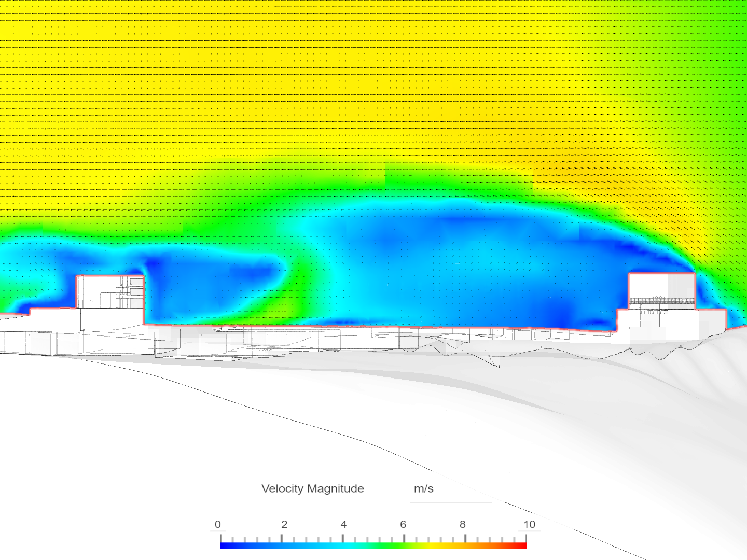Select the legend value "6"
This screenshot has width=747, height=560.
[403, 524]
